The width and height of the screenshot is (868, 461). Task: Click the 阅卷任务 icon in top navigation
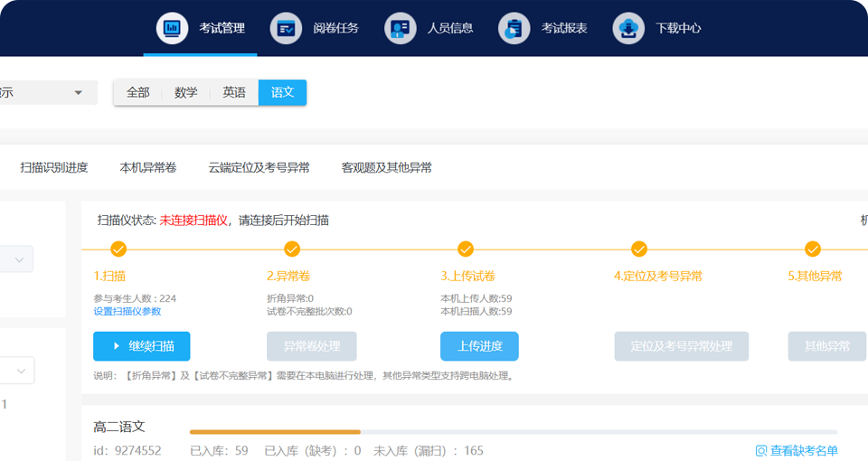pos(286,28)
